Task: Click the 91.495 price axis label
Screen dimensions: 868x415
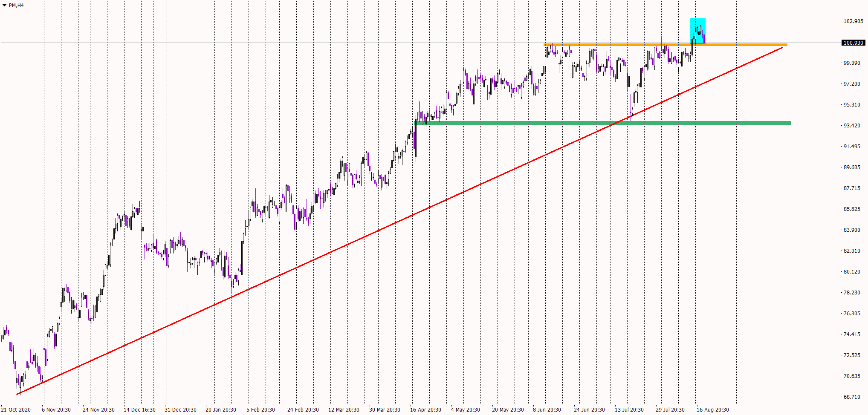Action: 852,147
